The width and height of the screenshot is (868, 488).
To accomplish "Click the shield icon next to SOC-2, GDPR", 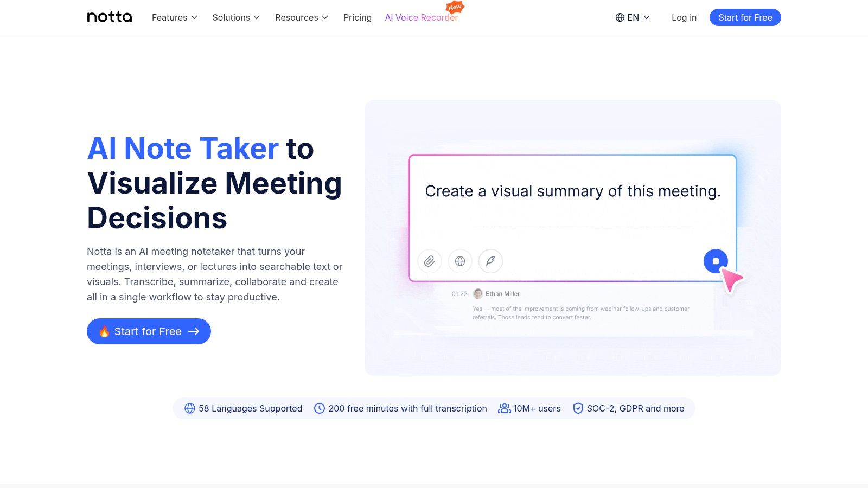I will pyautogui.click(x=578, y=408).
